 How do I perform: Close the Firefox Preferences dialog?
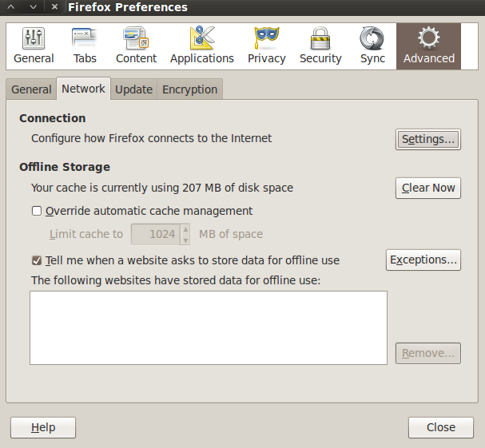[x=441, y=427]
